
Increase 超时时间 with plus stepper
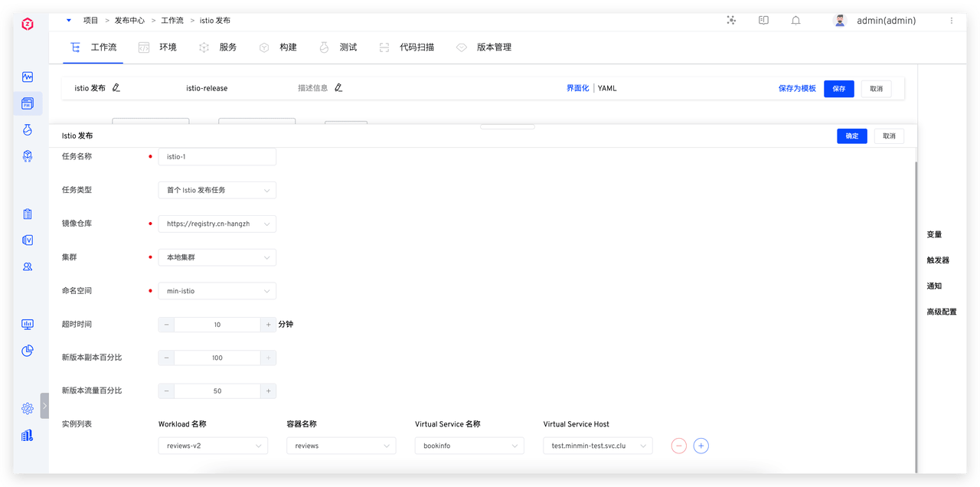pyautogui.click(x=268, y=325)
